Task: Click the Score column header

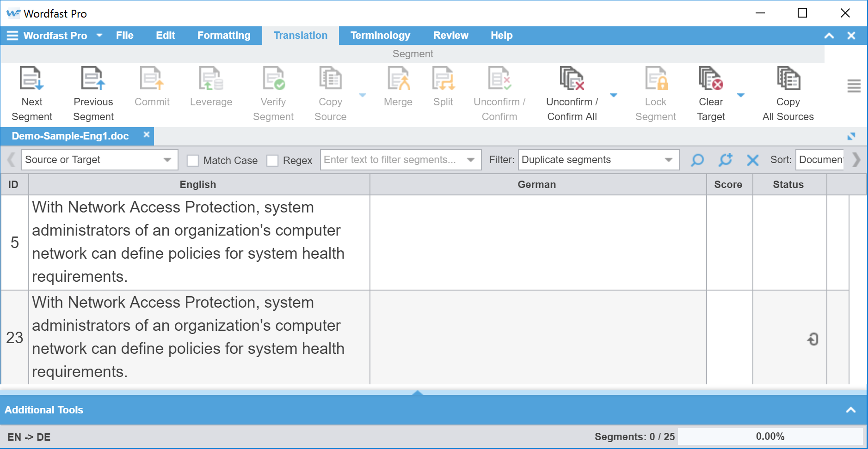Action: 729,185
